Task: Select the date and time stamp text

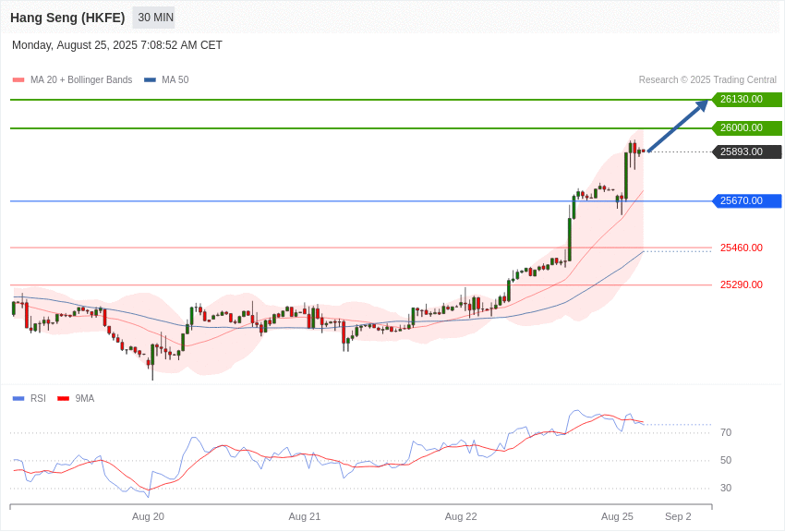Action: [x=117, y=45]
